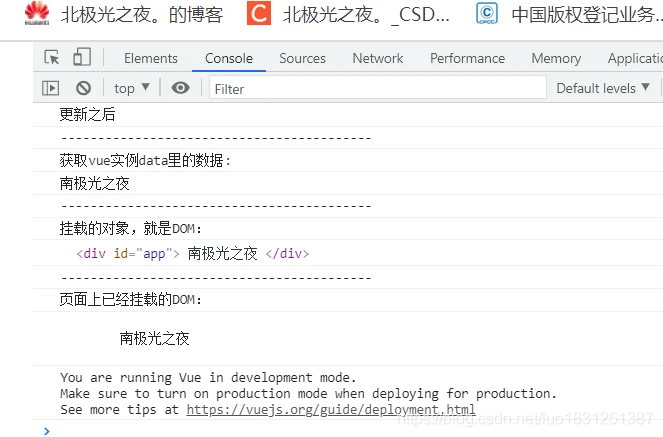
Task: Select the Performance tab
Action: [x=467, y=58]
